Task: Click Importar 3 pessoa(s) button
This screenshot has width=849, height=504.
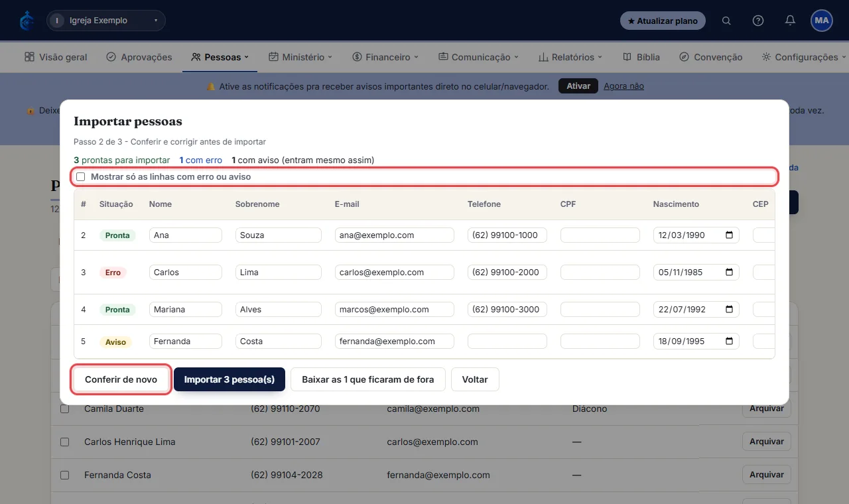Action: 229,380
